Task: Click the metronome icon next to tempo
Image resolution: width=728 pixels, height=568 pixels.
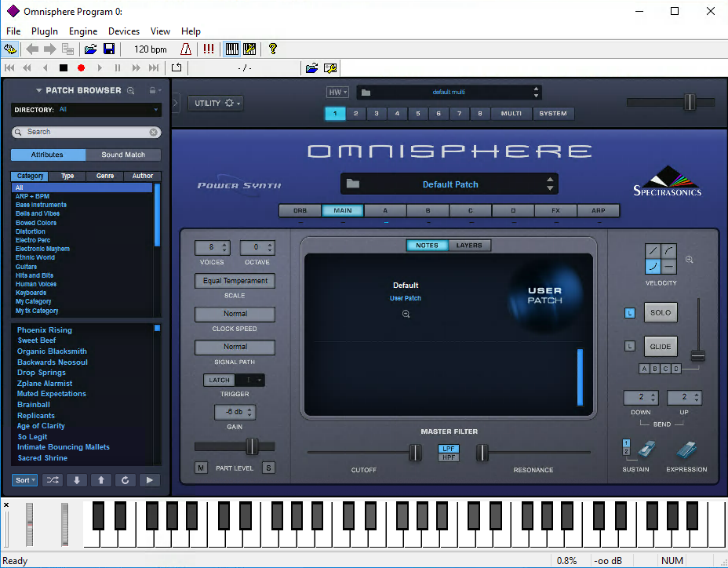Action: tap(186, 49)
